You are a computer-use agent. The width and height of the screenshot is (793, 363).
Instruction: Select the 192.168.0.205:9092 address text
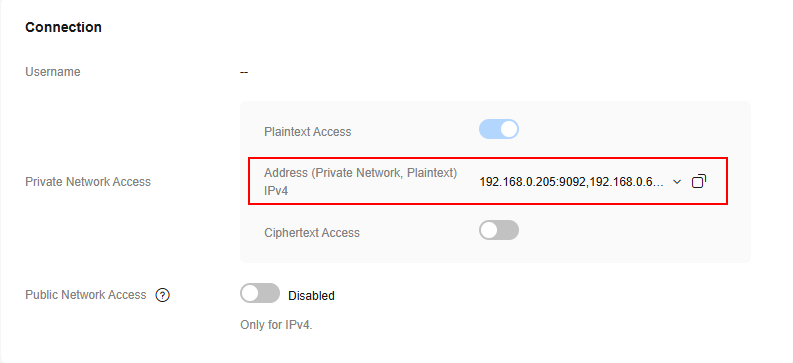pyautogui.click(x=533, y=182)
